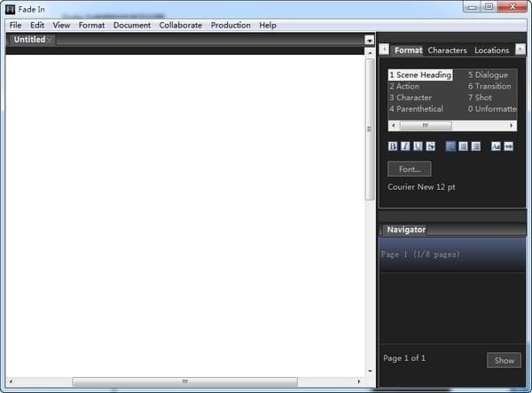The height and width of the screenshot is (393, 532).
Task: Click the Show button in Navigator
Action: point(504,360)
